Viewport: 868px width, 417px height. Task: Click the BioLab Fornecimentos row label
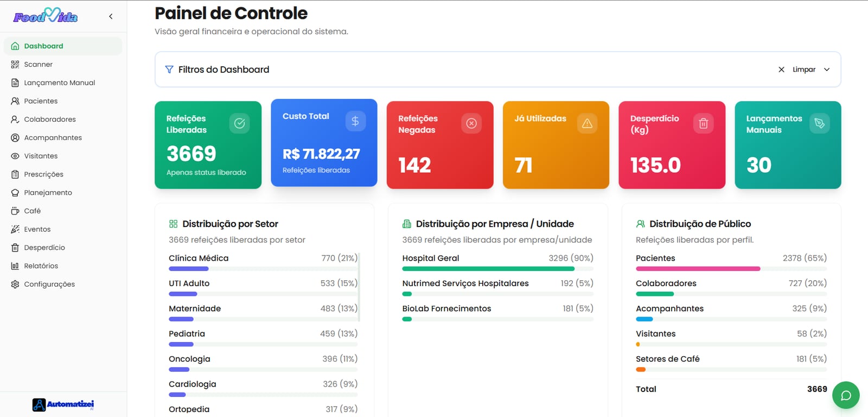click(x=446, y=308)
